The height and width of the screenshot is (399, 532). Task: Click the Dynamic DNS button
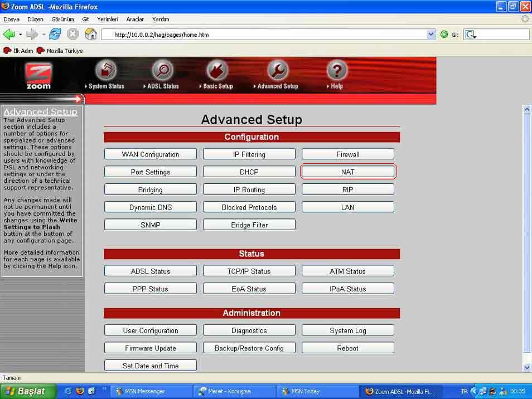[151, 207]
